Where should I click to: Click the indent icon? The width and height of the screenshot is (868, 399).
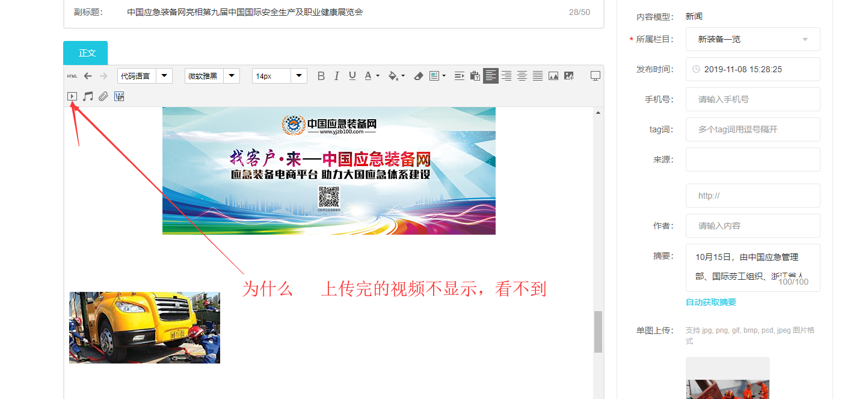460,76
